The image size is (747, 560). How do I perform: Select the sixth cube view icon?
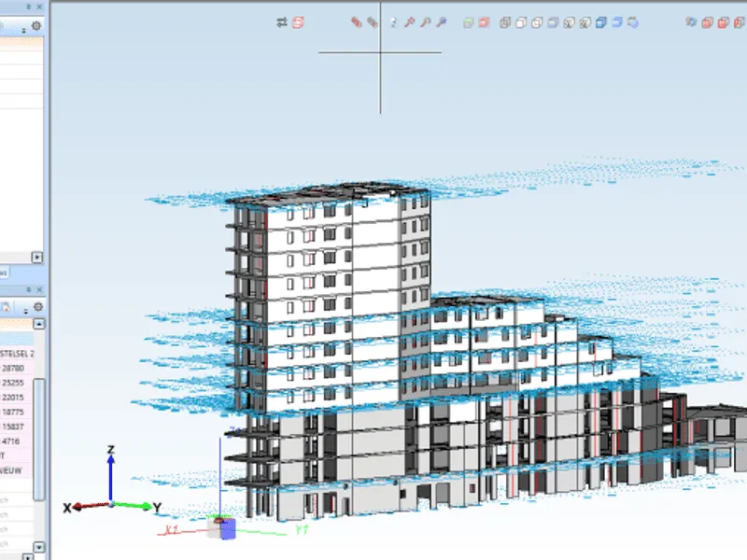point(585,22)
